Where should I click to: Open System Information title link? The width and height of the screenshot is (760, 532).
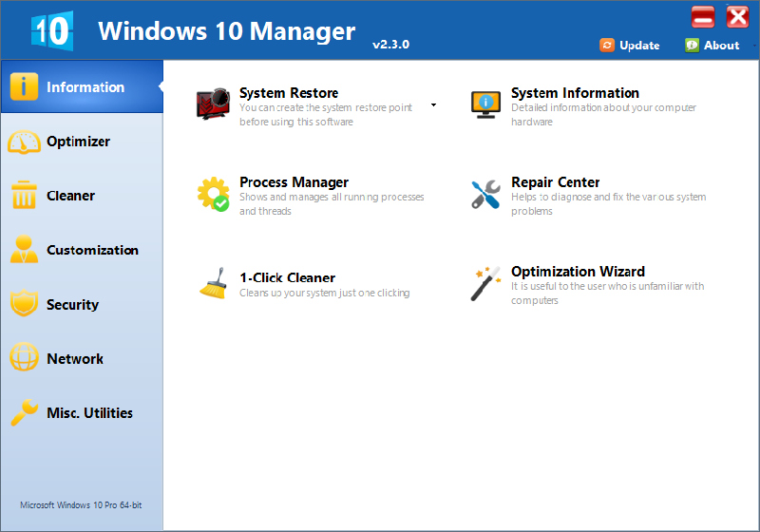pos(575,92)
